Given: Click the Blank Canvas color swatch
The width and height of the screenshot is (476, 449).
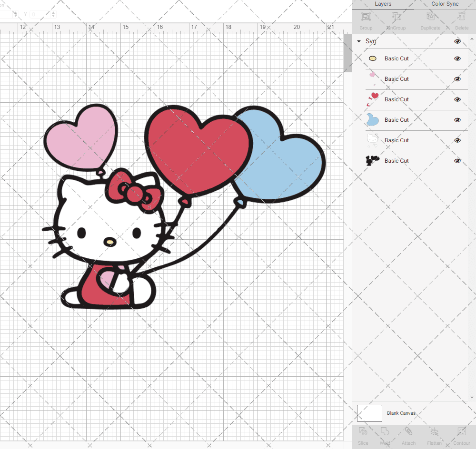Looking at the screenshot, I should point(369,413).
